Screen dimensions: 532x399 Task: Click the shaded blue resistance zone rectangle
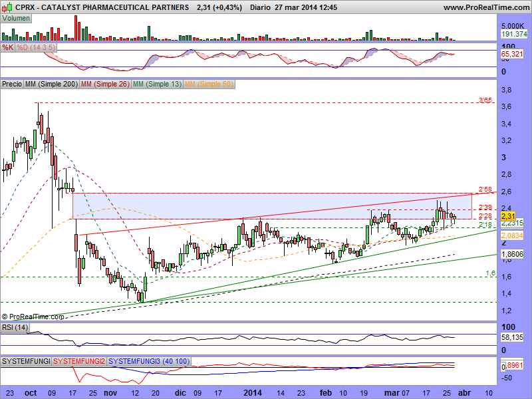266,205
